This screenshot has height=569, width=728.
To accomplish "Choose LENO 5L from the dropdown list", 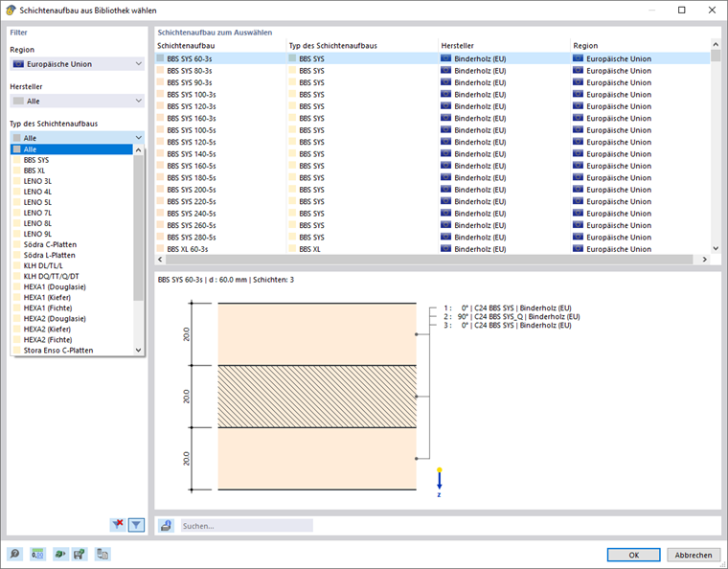I will click(x=72, y=202).
